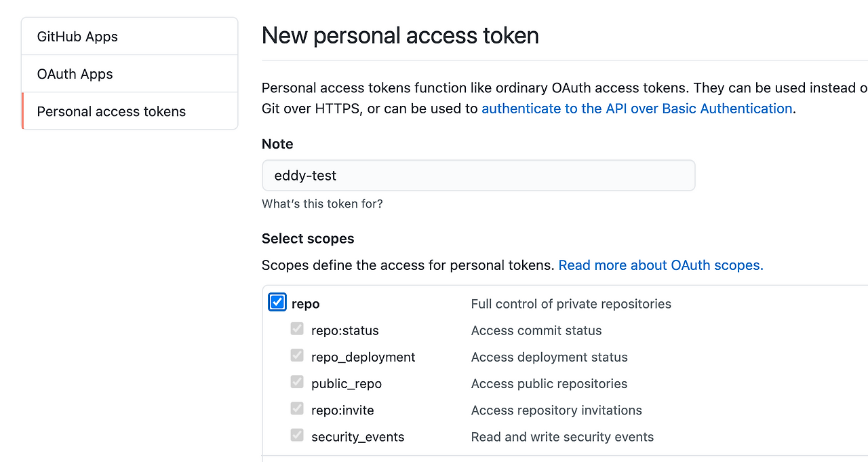Screen dimensions: 868x462
Task: Select 'OAuth Apps' in the sidebar
Action: [x=74, y=74]
